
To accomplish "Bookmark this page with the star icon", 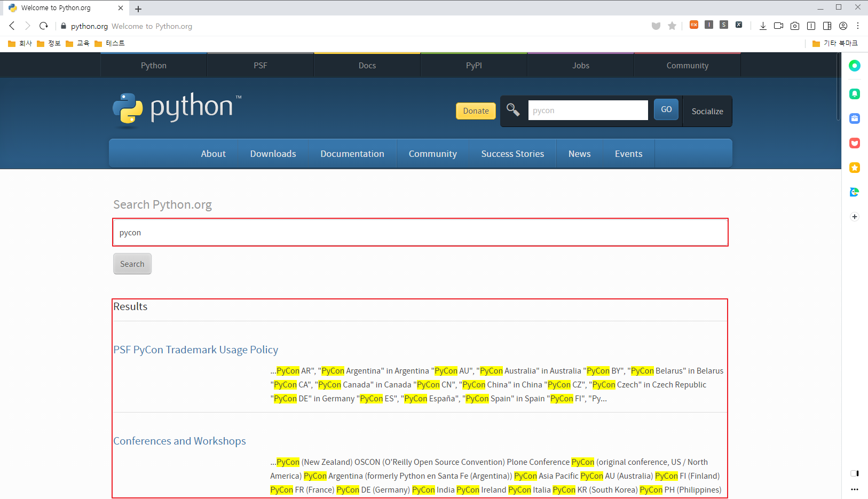I will point(672,26).
